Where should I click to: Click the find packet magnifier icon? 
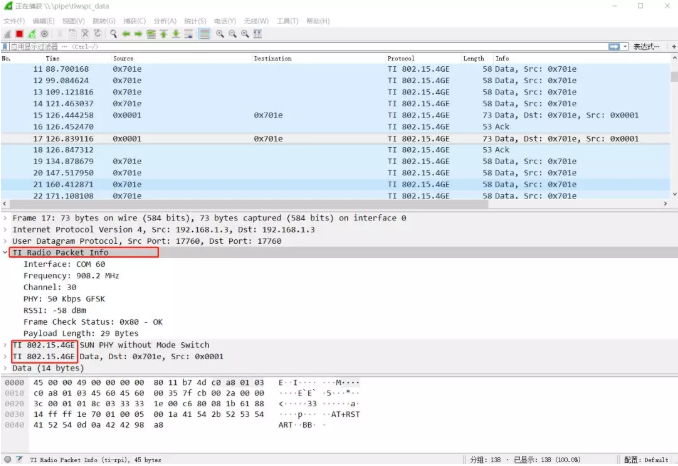(x=114, y=34)
